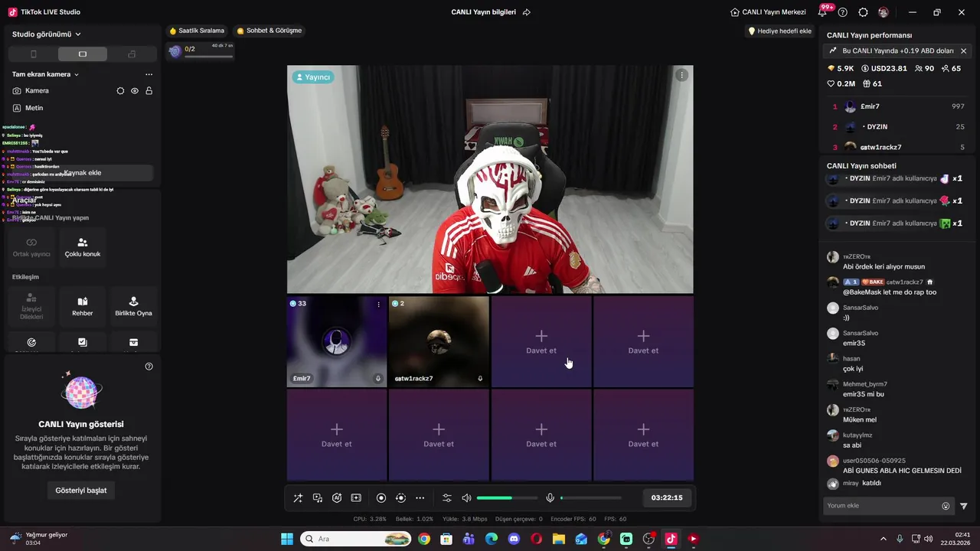Open the three-dot menu on the Yayıncı video

coord(681,75)
